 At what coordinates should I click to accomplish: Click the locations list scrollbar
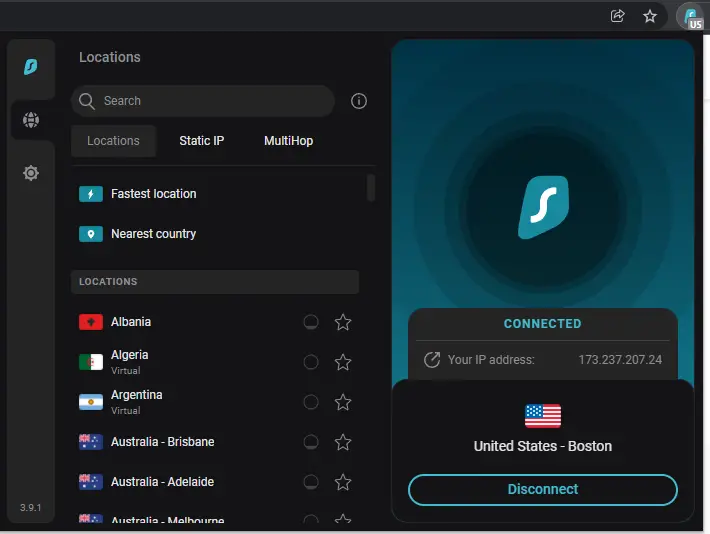click(x=371, y=188)
